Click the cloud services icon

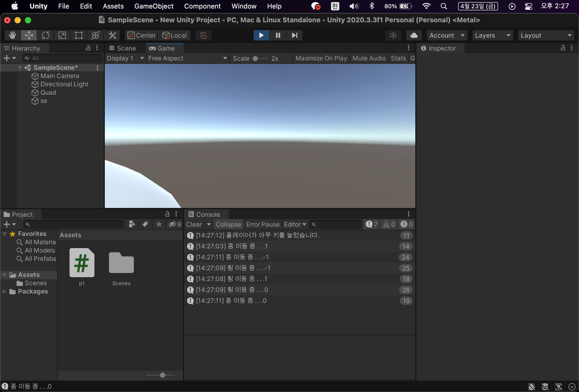click(414, 35)
